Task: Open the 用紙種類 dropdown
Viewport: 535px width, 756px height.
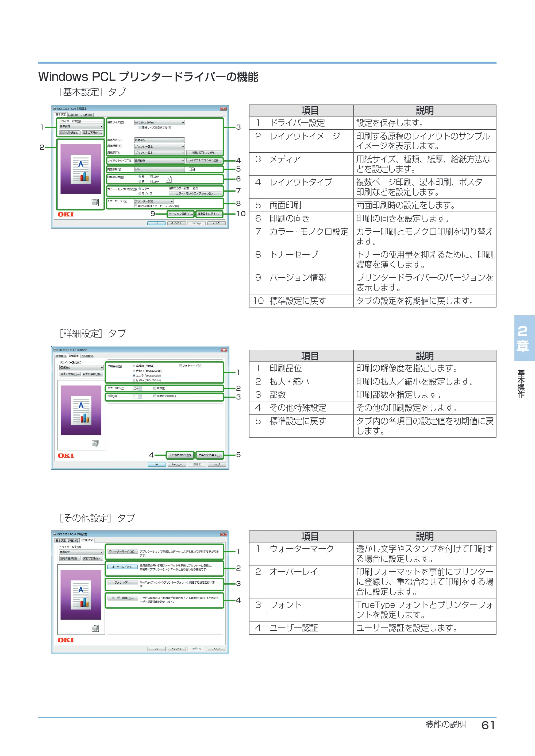Action: (159, 147)
